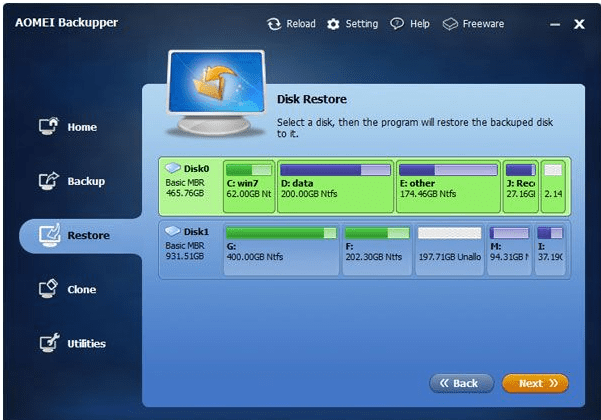Click the orange Next button
Screen dimensions: 601x420
(x=535, y=383)
